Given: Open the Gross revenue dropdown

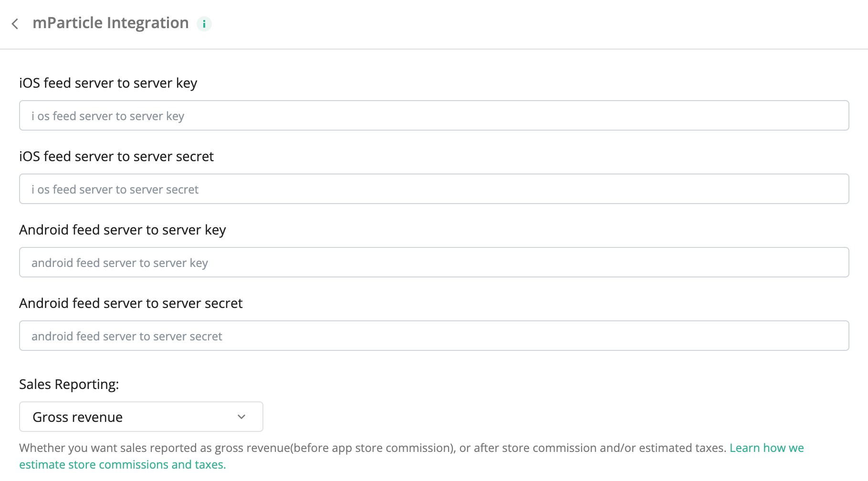Looking at the screenshot, I should [141, 417].
